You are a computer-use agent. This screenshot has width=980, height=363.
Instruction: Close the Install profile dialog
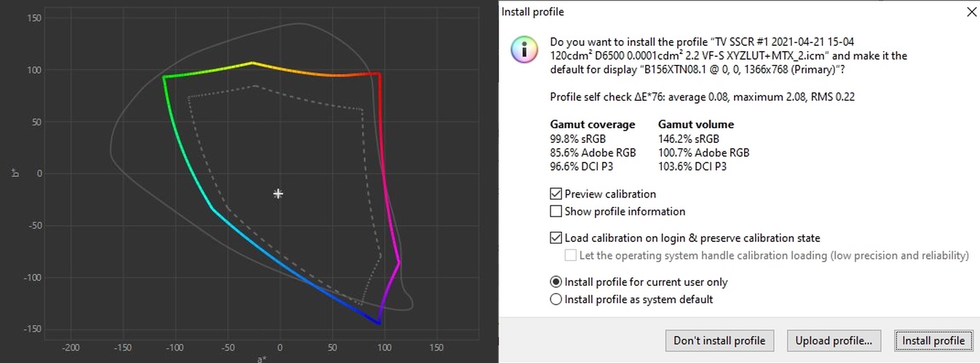coord(971,12)
